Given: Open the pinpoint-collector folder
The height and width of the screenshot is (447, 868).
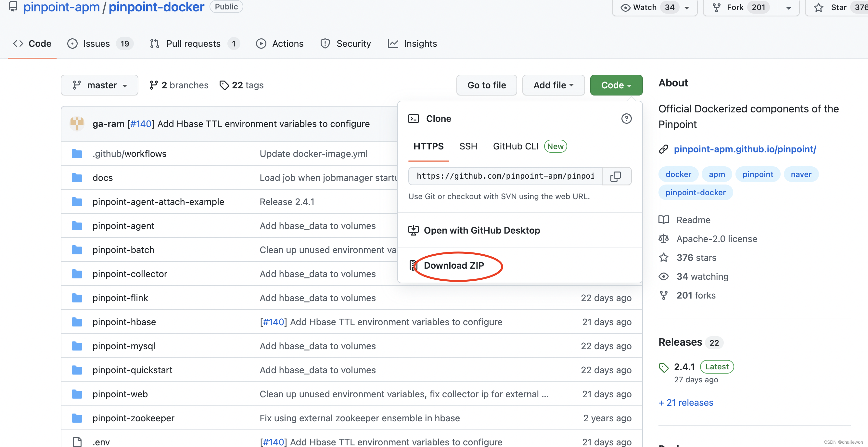Looking at the screenshot, I should tap(130, 274).
